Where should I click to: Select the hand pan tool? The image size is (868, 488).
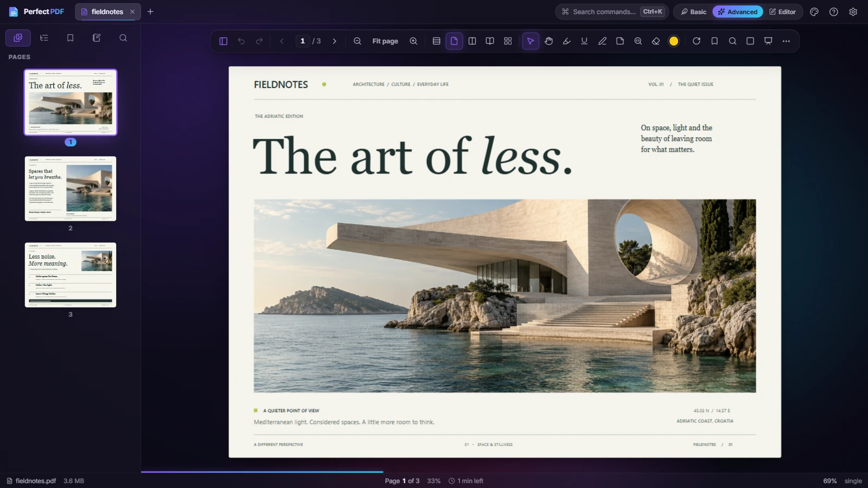click(548, 41)
